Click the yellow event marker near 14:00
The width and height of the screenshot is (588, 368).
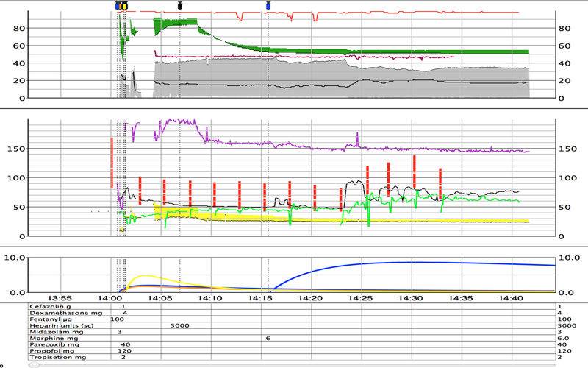(124, 6)
